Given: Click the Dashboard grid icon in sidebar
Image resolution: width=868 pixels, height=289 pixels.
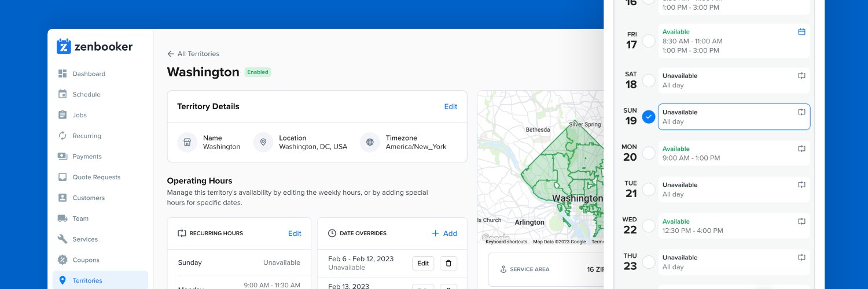Looking at the screenshot, I should tap(62, 73).
